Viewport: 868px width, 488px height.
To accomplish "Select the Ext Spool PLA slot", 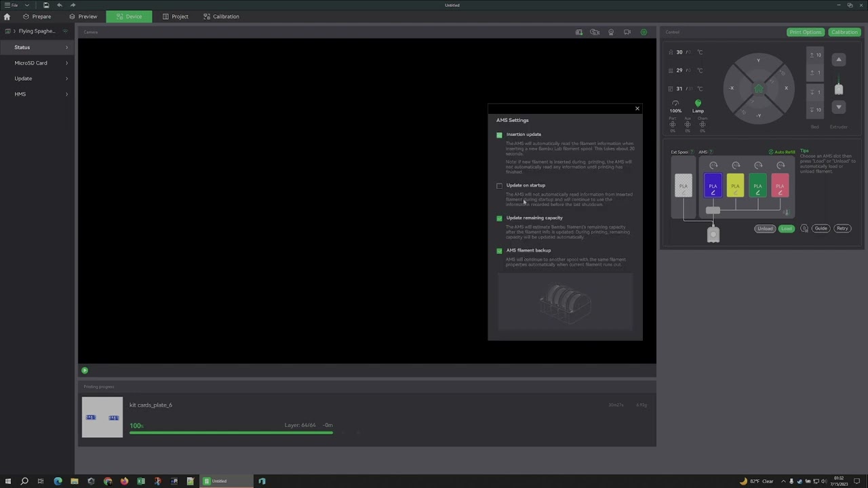I will 684,186.
